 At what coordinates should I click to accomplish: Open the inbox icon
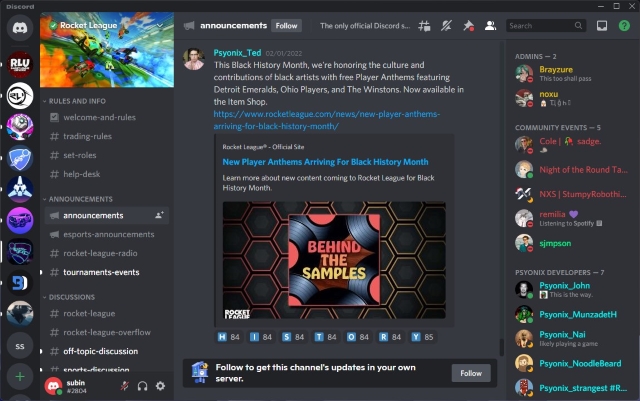[x=602, y=26]
